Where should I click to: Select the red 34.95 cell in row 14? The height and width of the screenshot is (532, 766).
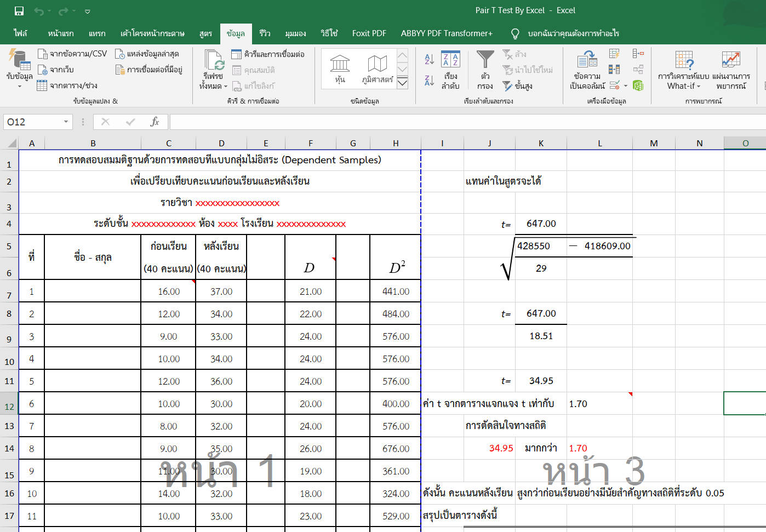(489, 448)
